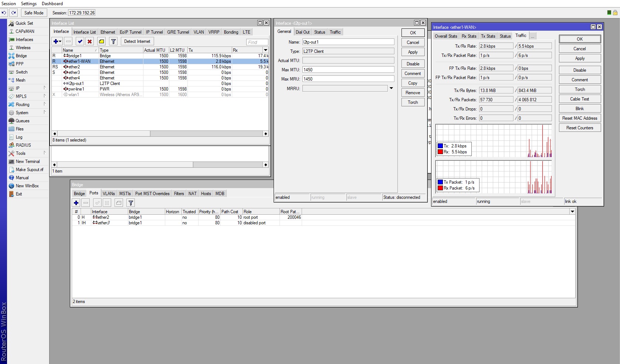Open New Terminal from sidebar
Viewport: 620px width, 364px height.
click(28, 161)
